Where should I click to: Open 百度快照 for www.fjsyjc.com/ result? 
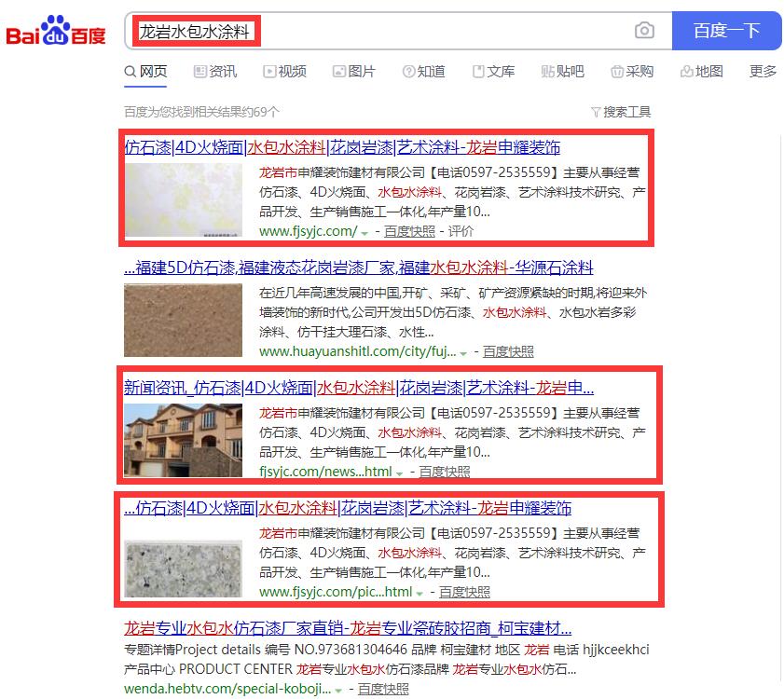tap(409, 231)
